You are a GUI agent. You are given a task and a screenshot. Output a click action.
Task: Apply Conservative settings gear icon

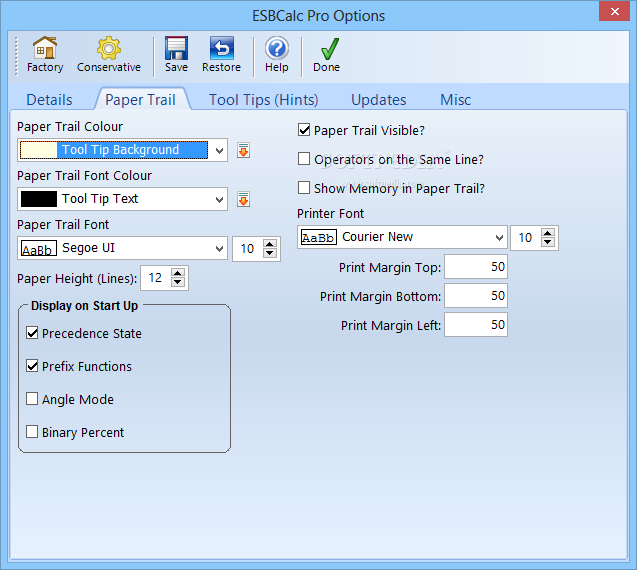[x=108, y=48]
